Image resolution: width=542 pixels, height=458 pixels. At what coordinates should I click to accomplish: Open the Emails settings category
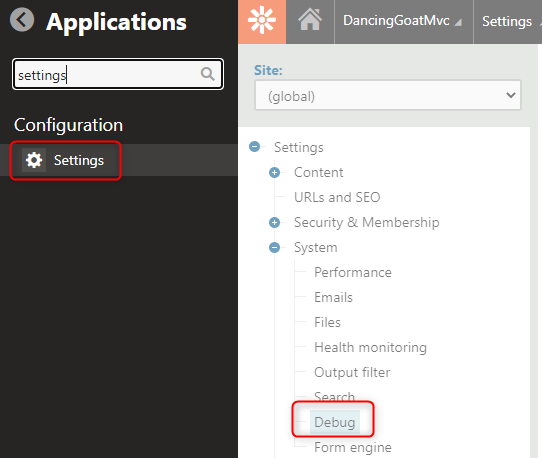point(333,297)
